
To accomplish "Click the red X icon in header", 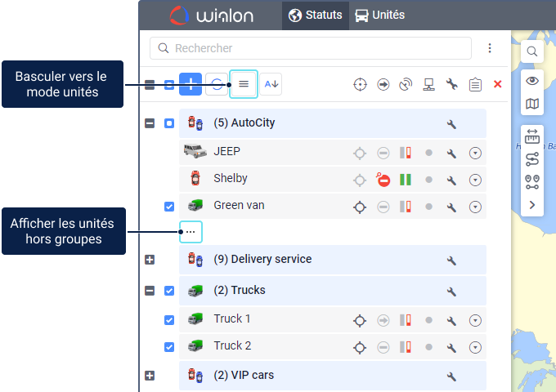I will 497,84.
